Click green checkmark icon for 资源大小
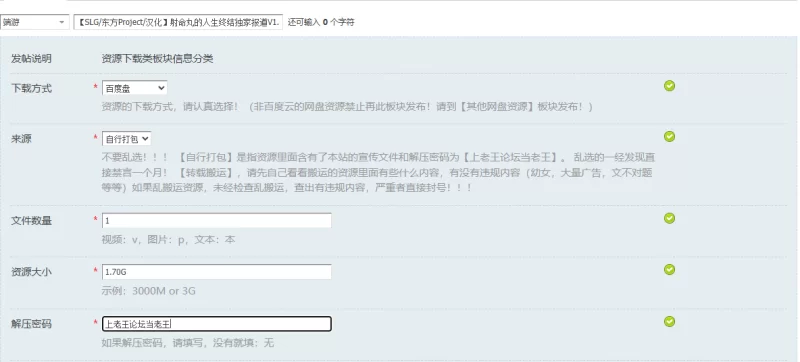This screenshot has width=800, height=362. tap(669, 269)
